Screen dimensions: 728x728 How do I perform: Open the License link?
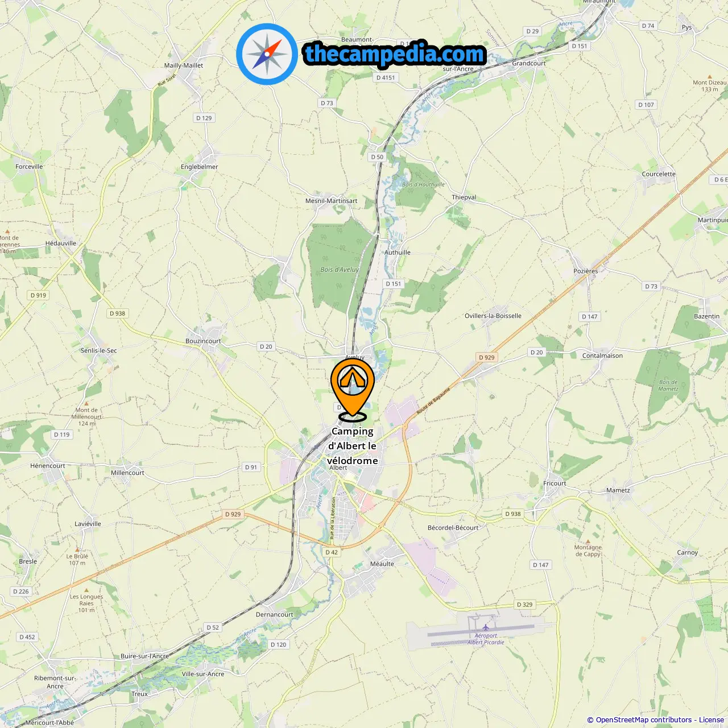712,720
